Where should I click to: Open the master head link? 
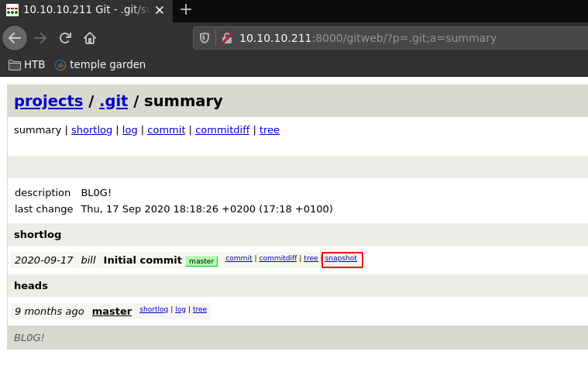point(112,312)
